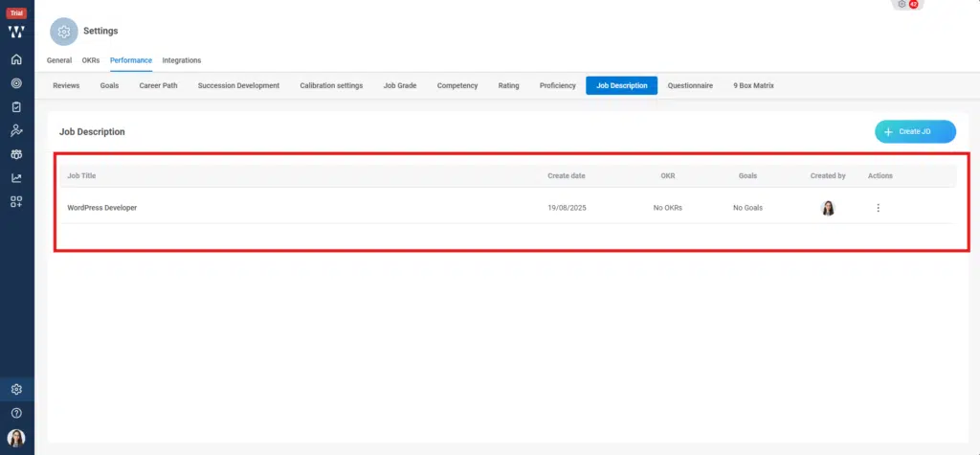The width and height of the screenshot is (980, 455).
Task: Open the OKR target icon in sidebar
Action: (17, 83)
